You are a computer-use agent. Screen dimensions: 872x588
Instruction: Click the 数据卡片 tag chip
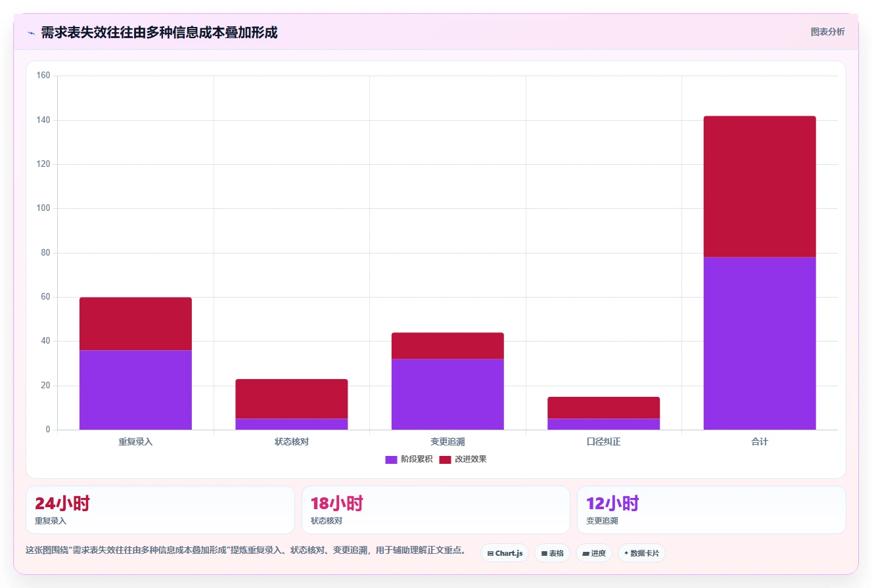pyautogui.click(x=641, y=553)
